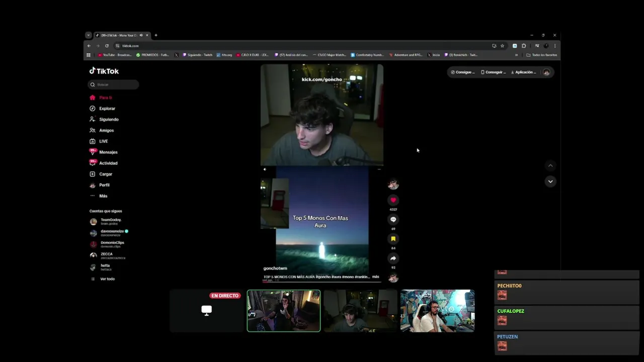
Task: Share the video with arrow icon
Action: 393,258
